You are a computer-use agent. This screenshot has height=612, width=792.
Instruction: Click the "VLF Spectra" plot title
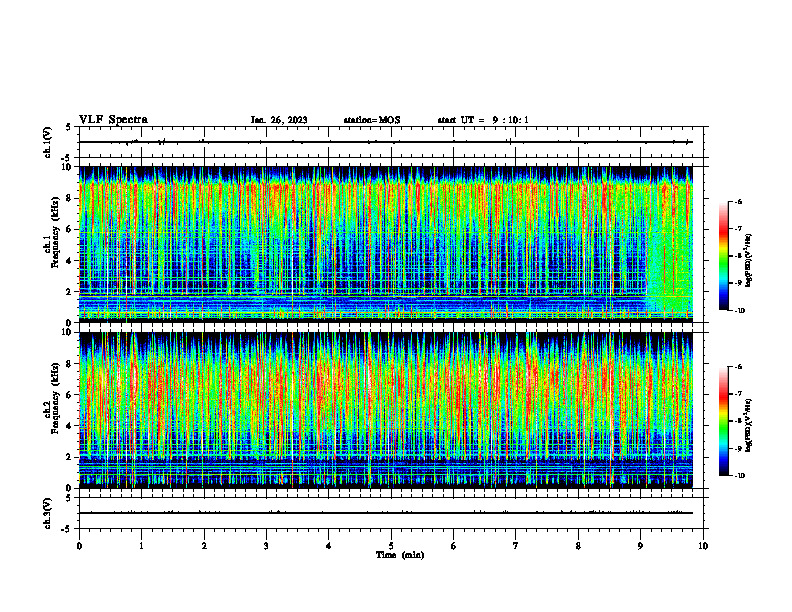pyautogui.click(x=113, y=120)
